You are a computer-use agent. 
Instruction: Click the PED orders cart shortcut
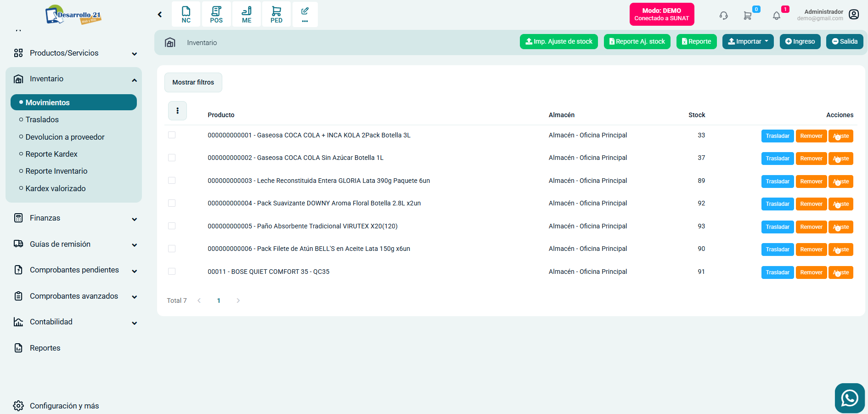pos(276,14)
